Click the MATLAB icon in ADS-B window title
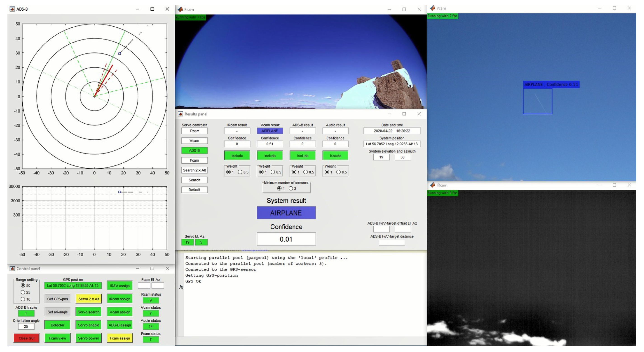 [12, 9]
